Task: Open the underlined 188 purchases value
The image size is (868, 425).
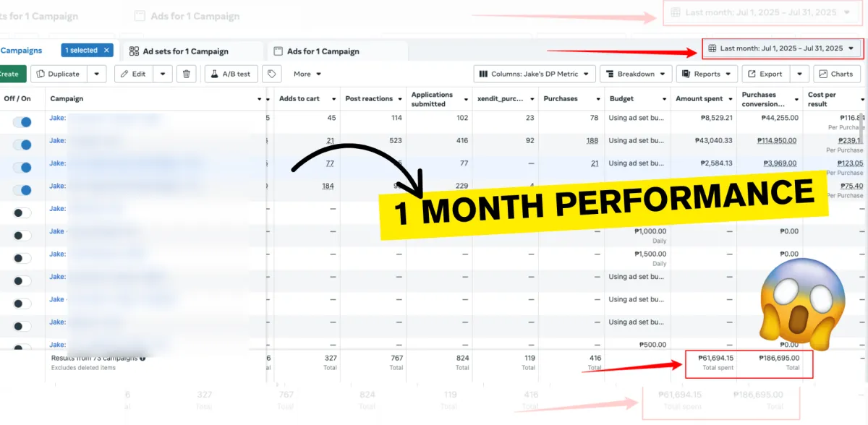Action: 592,141
